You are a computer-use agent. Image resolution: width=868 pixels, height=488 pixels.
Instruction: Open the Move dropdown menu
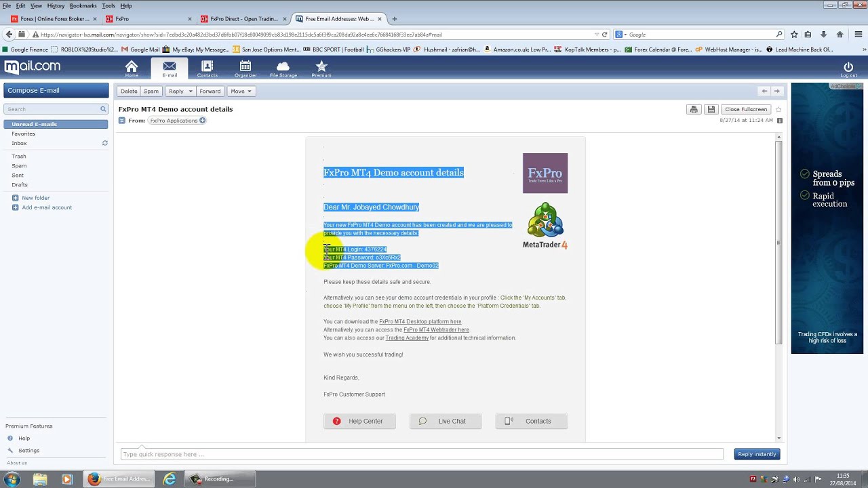(x=241, y=91)
